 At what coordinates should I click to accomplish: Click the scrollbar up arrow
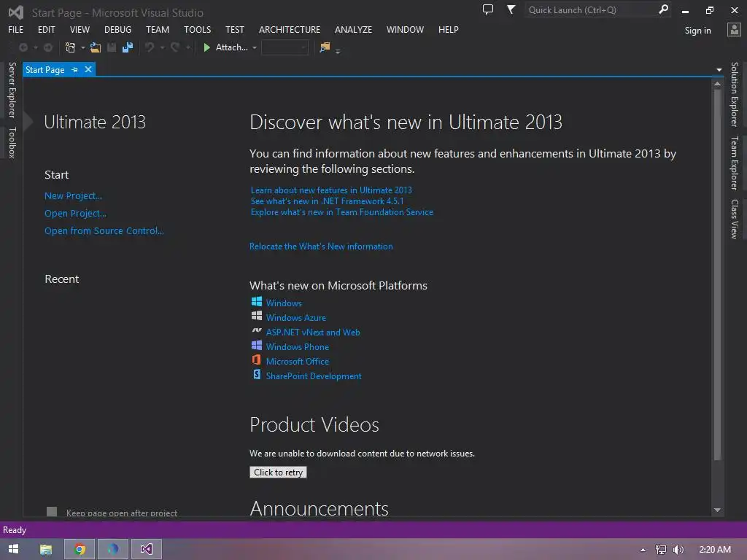click(x=718, y=83)
